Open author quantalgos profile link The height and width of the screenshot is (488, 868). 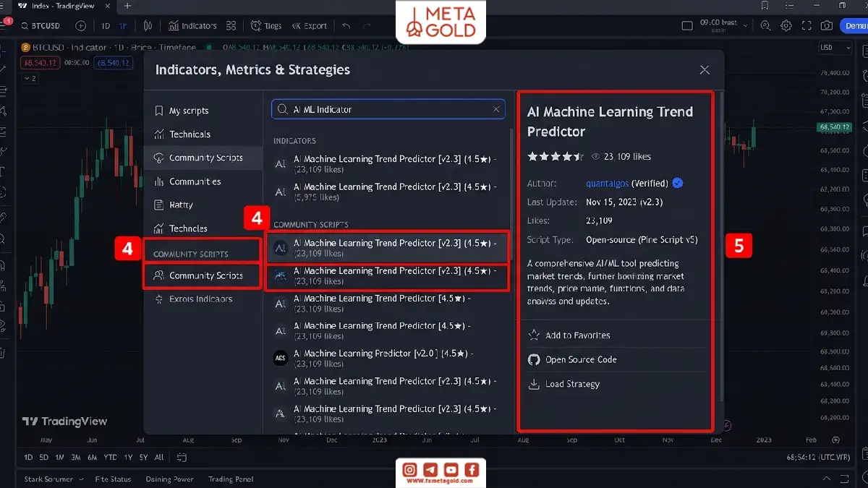[607, 183]
